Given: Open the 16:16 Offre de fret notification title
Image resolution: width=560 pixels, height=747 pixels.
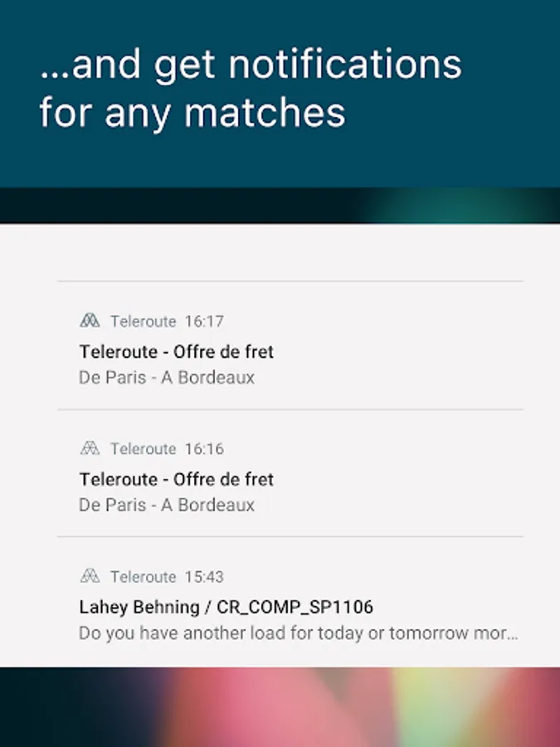Looking at the screenshot, I should click(176, 479).
